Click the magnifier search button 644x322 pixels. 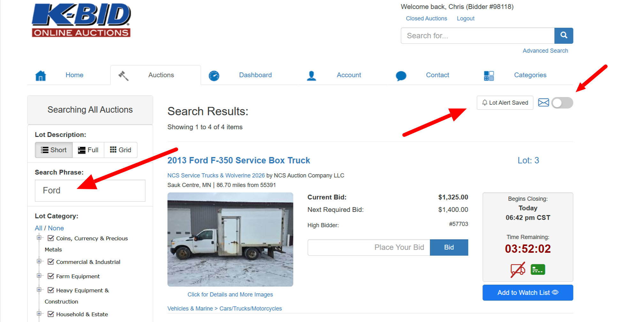click(x=564, y=35)
